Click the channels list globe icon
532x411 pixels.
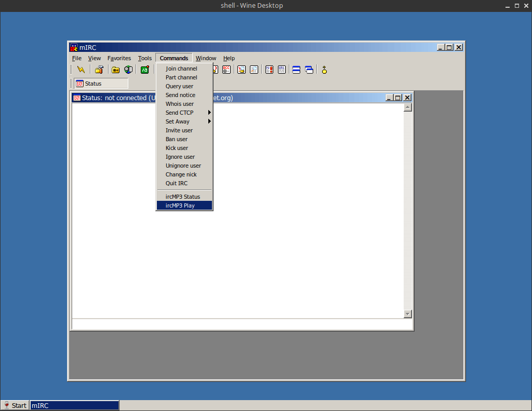click(128, 70)
